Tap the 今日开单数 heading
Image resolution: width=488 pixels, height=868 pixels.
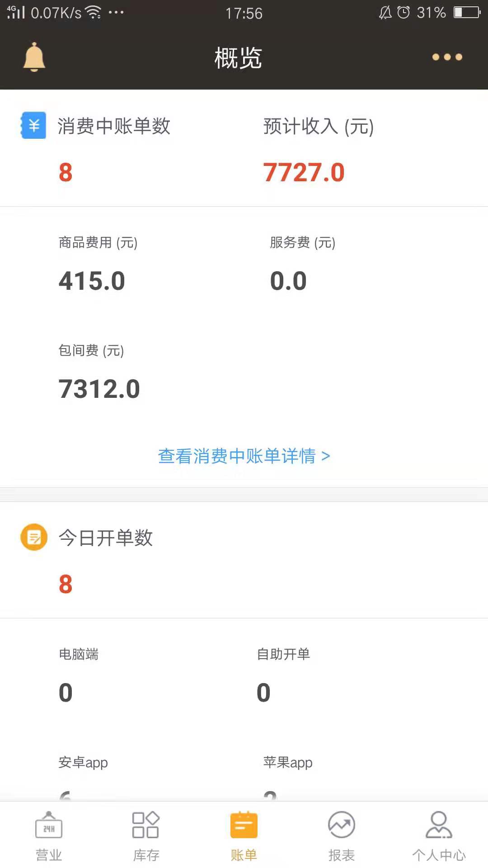tap(106, 538)
